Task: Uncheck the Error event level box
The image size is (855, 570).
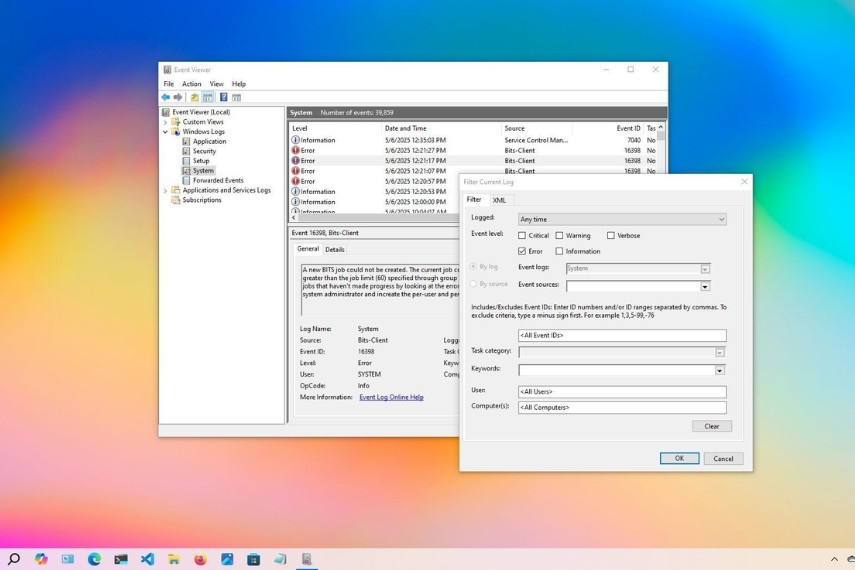Action: 522,251
